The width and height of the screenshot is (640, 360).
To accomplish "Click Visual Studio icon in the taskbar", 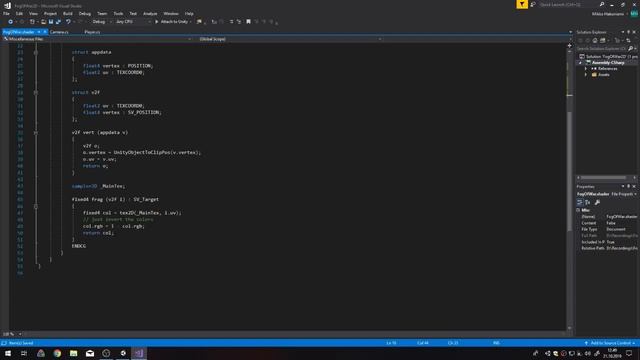I will pyautogui.click(x=139, y=353).
